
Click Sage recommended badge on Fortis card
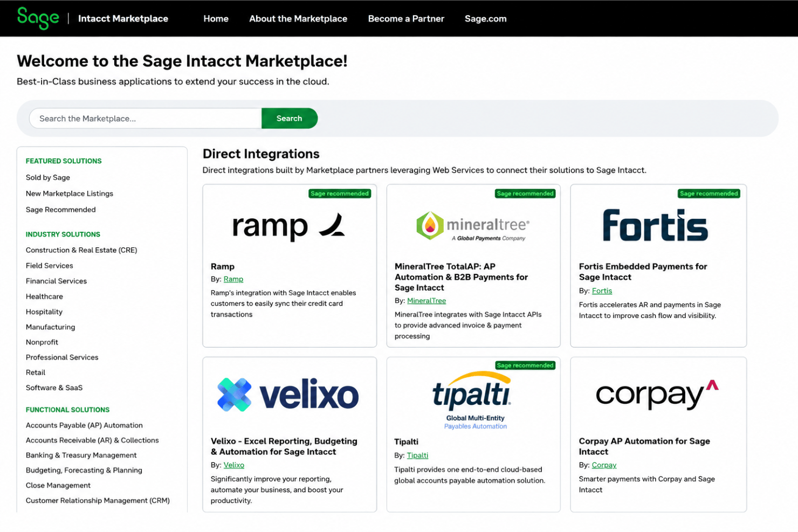709,194
